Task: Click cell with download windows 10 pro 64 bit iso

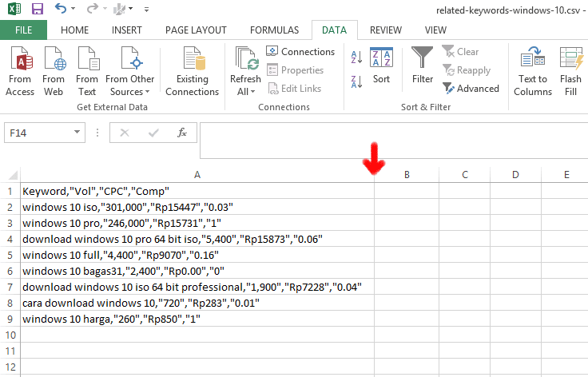Action: 197,239
